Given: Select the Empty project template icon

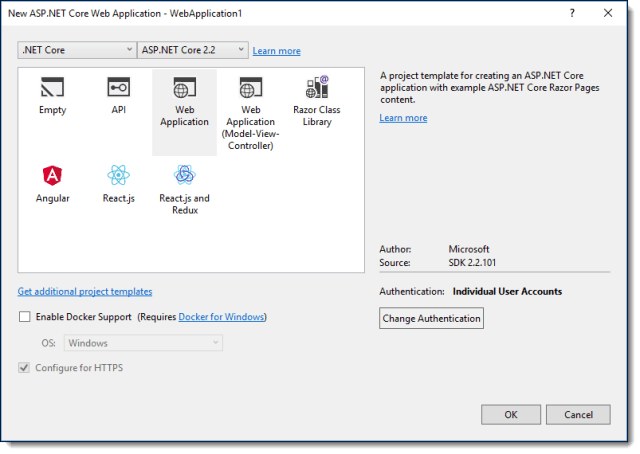Looking at the screenshot, I should [52, 88].
